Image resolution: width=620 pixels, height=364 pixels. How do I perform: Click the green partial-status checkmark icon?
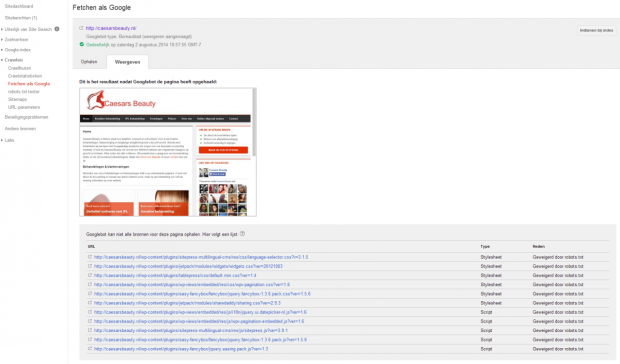(x=81, y=44)
